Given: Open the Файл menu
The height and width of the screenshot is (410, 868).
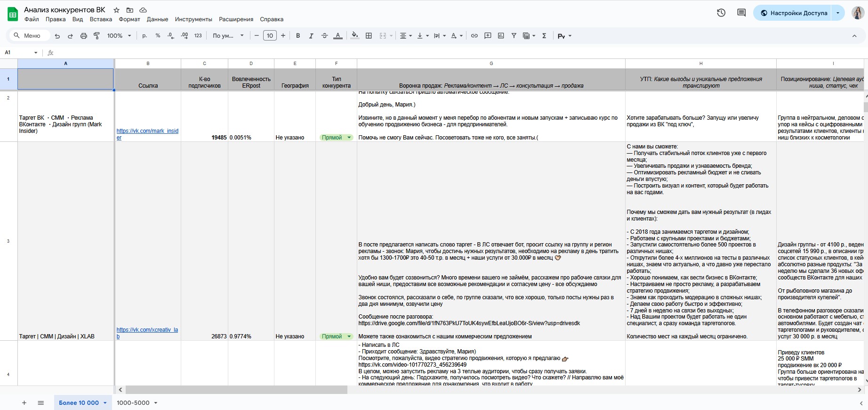Looking at the screenshot, I should (x=32, y=19).
